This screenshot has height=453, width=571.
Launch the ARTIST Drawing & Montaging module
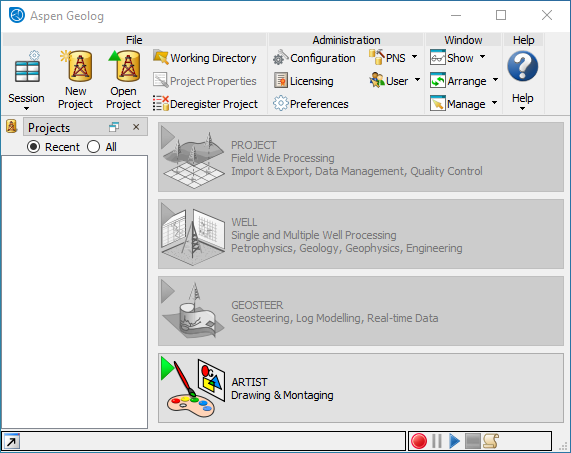pos(361,388)
